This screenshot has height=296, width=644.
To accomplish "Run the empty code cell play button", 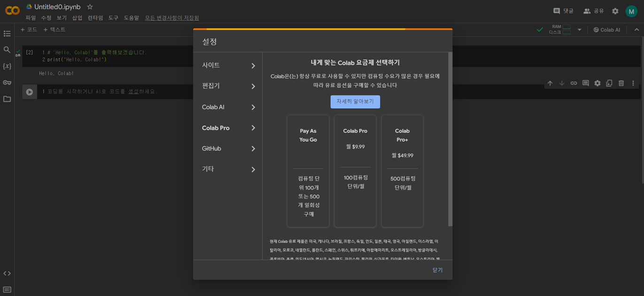I will click(x=29, y=91).
